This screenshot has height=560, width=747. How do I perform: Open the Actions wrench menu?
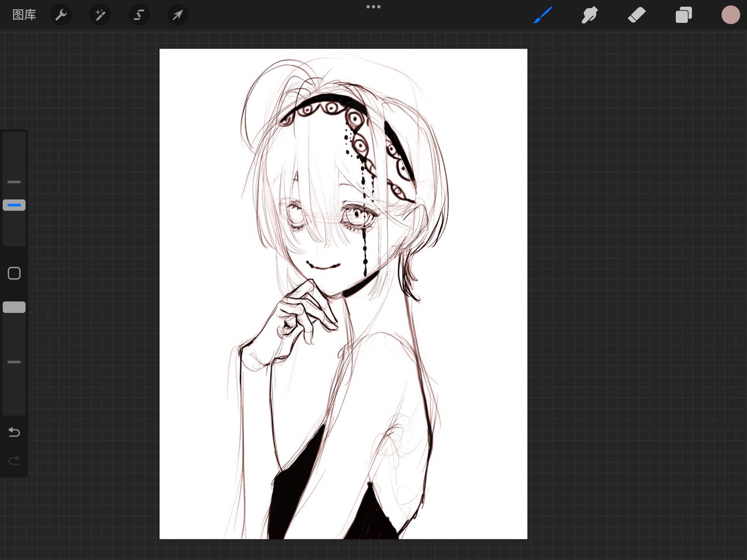[x=61, y=15]
